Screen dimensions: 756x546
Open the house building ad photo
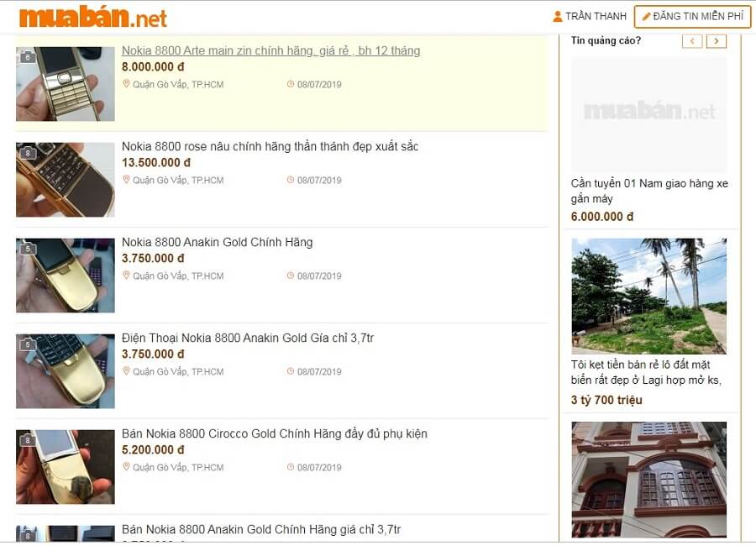648,480
